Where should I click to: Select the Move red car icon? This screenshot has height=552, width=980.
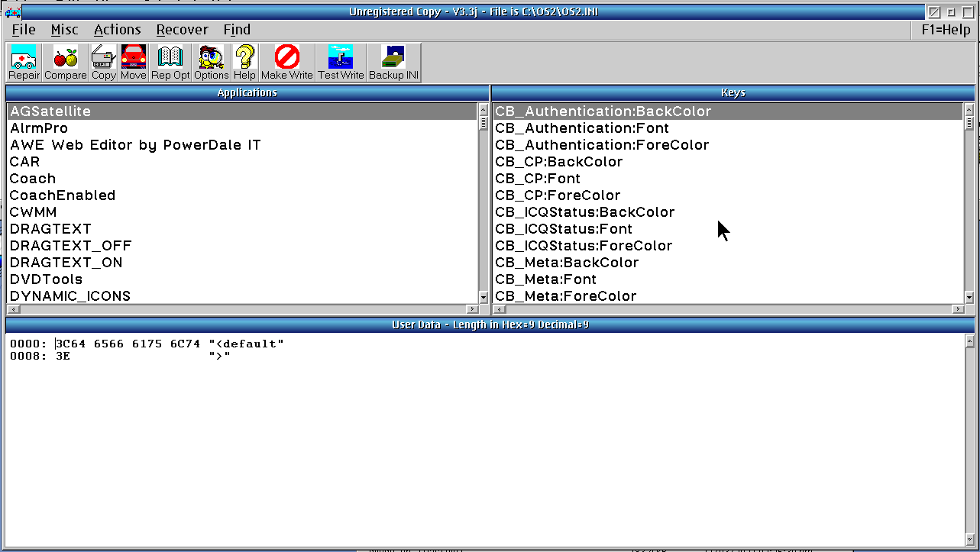(x=133, y=62)
